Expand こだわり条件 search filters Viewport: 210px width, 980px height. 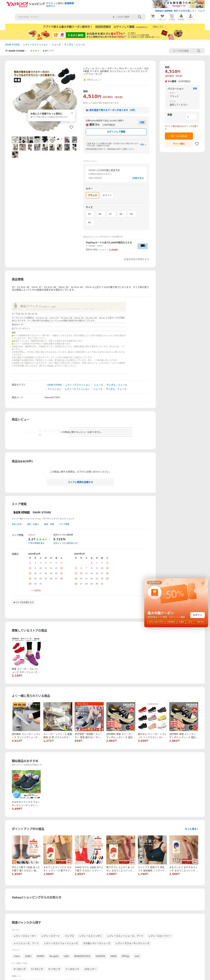pos(121,17)
